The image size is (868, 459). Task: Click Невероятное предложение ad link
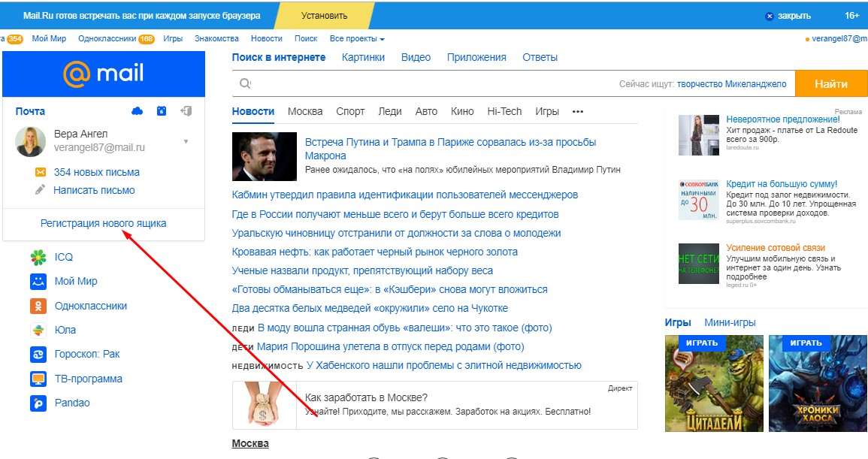coord(783,119)
